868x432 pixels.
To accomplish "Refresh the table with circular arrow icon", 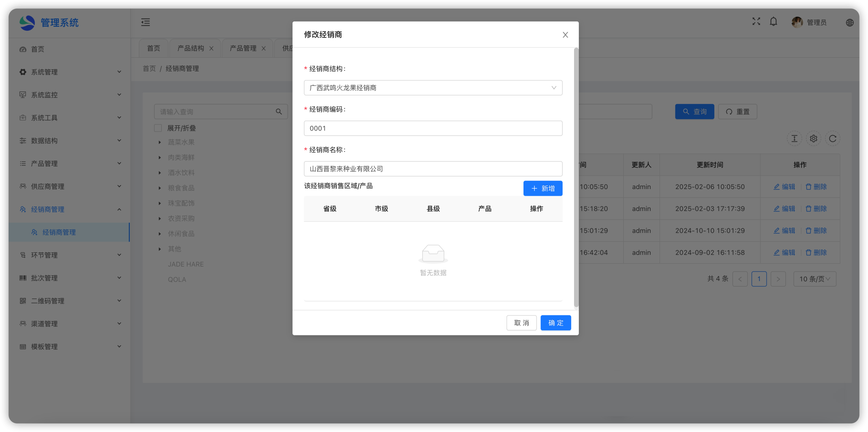I will click(832, 139).
